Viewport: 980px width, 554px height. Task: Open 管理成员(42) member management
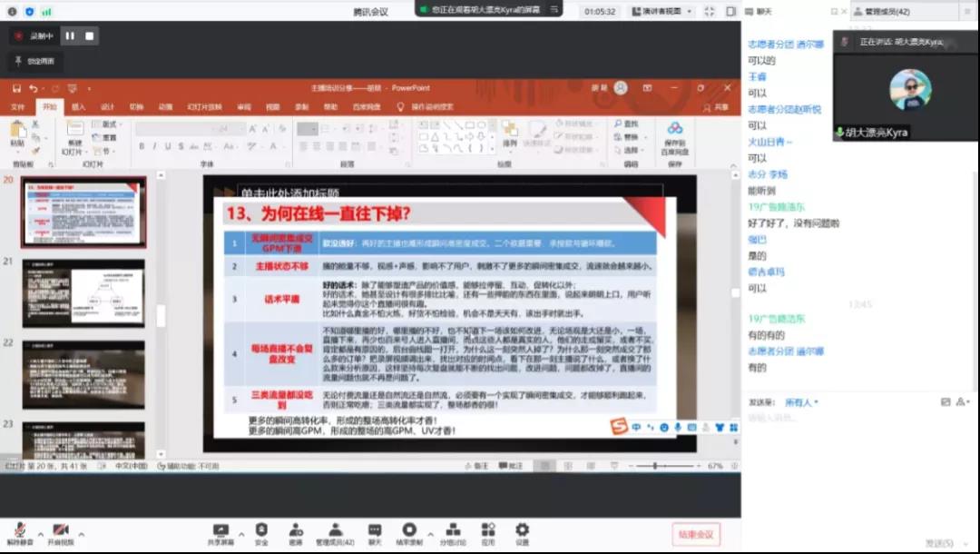coord(334,531)
